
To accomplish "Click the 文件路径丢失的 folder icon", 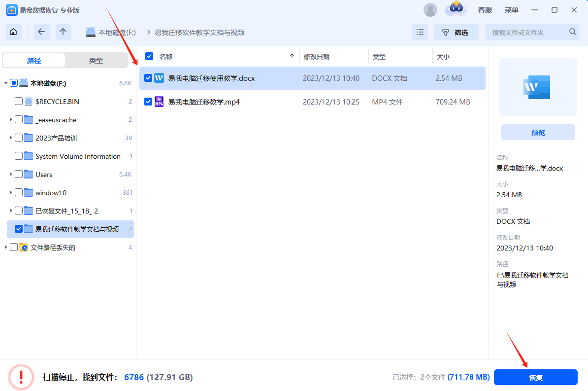I will point(24,248).
